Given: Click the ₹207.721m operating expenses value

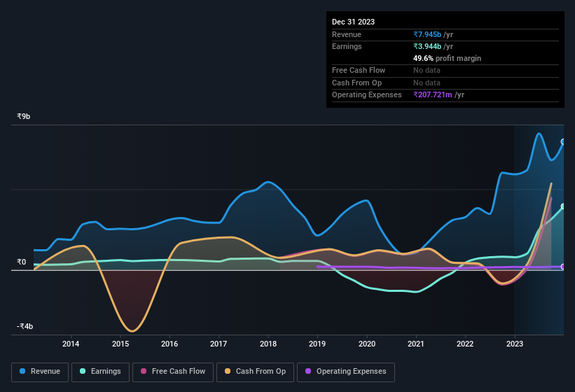Looking at the screenshot, I should point(438,94).
